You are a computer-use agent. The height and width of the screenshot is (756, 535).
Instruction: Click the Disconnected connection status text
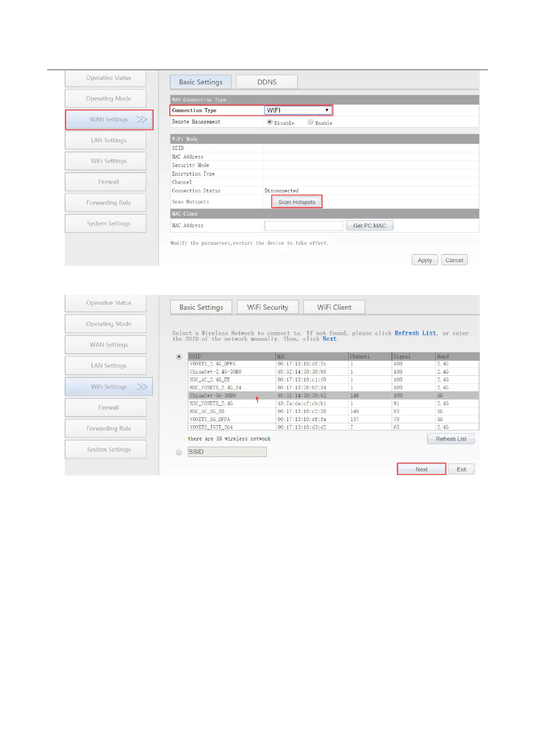(x=281, y=191)
